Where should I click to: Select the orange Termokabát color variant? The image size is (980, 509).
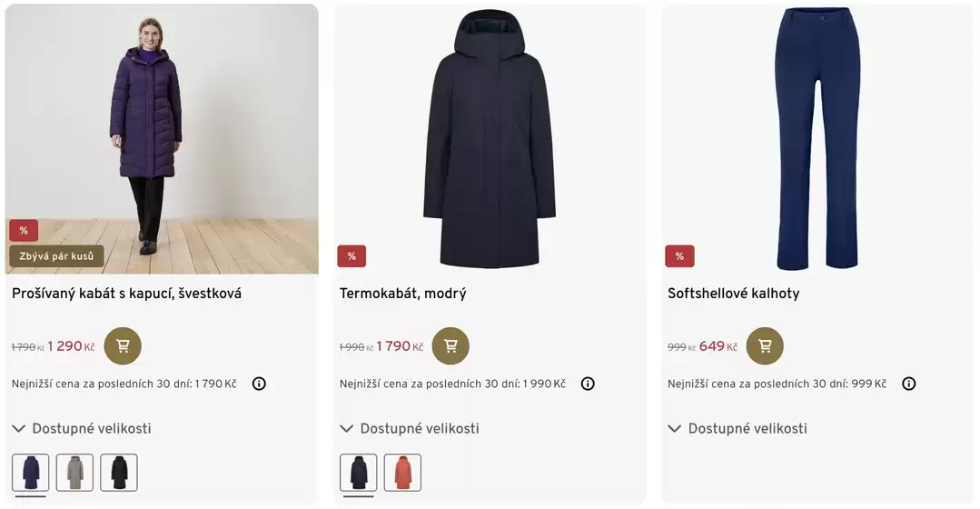click(402, 473)
